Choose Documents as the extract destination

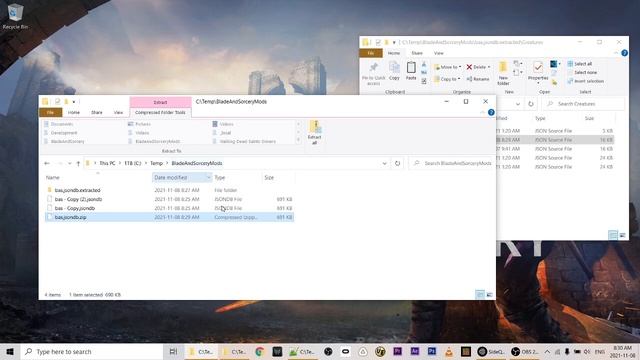pos(62,124)
